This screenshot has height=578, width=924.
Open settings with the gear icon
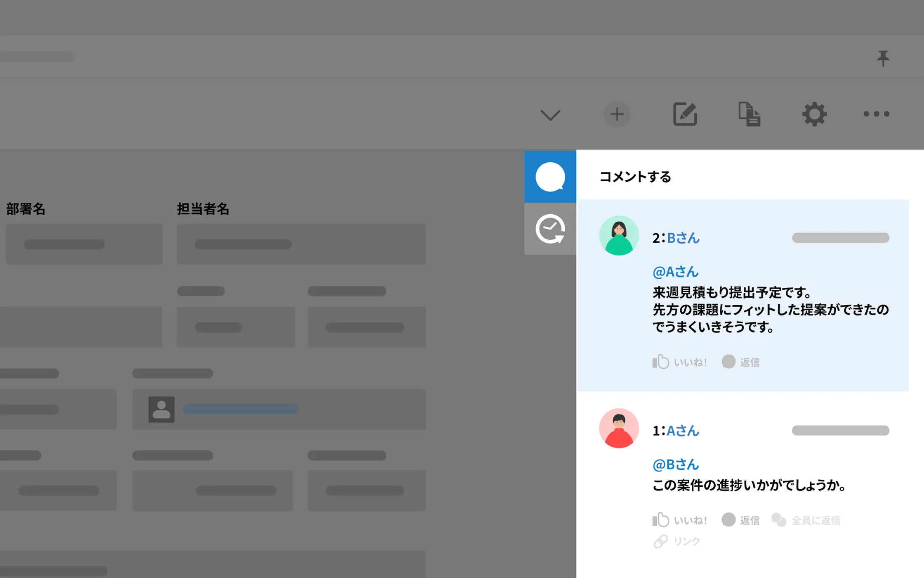click(814, 114)
